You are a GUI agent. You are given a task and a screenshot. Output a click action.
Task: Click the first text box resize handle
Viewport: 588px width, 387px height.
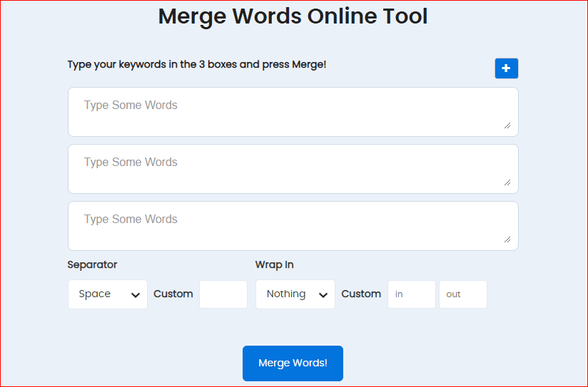click(507, 125)
